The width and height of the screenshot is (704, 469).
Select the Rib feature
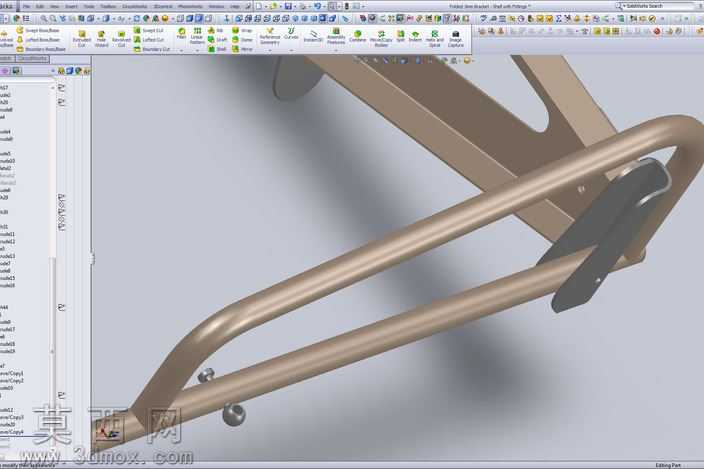[x=216, y=30]
